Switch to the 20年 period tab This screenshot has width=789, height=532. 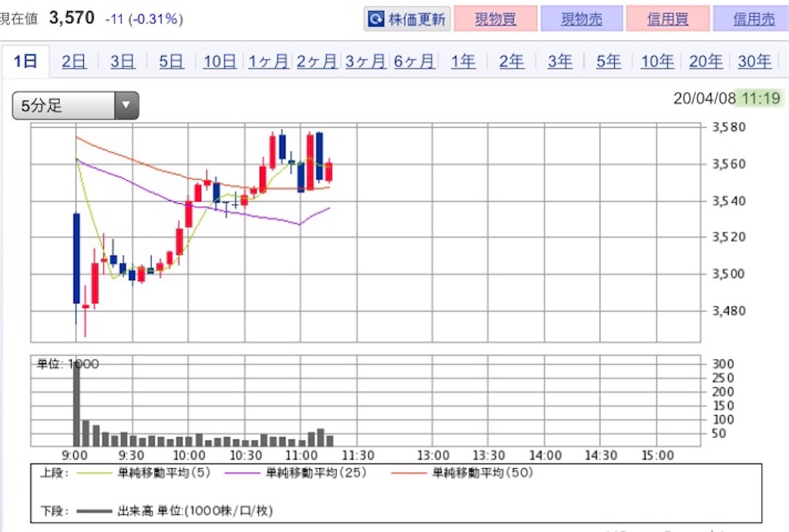coord(706,62)
